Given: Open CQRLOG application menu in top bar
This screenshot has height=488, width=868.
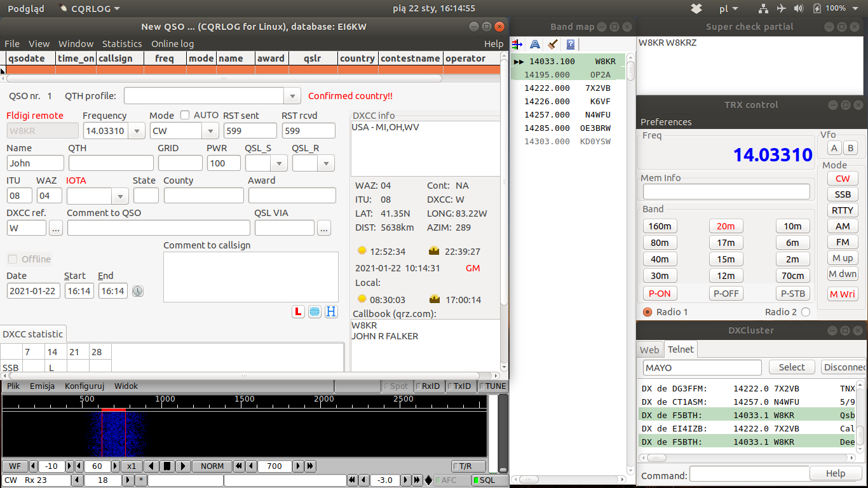Looking at the screenshot, I should click(89, 8).
